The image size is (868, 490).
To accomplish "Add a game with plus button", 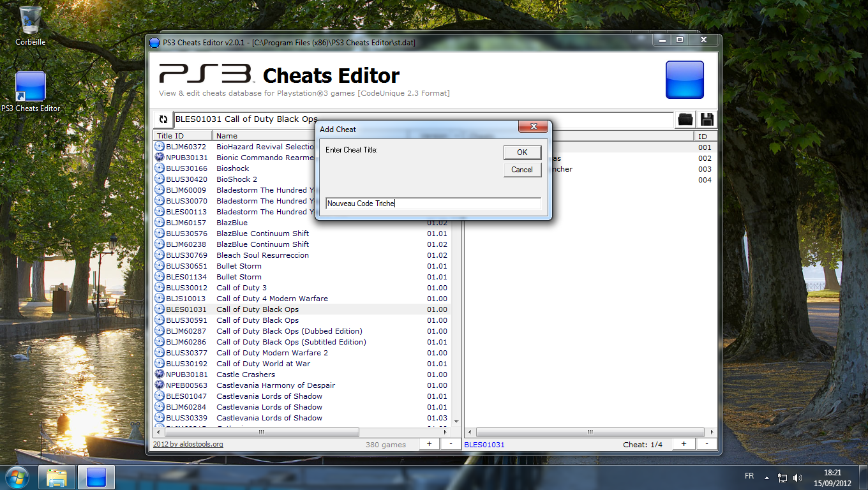I will (429, 444).
